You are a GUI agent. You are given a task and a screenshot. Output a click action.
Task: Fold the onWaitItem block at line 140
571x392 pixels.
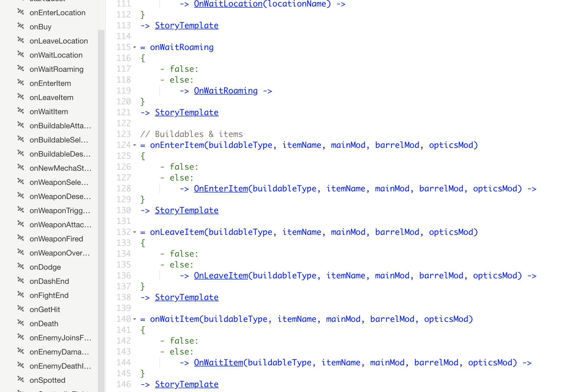[135, 319]
